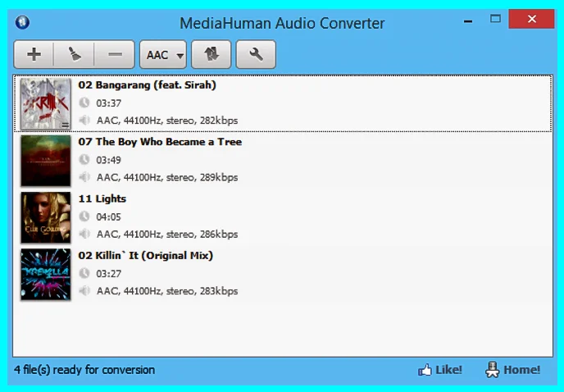Screen dimensions: 564x392
Task: Click the clock icon beside 03:37
Action: 84,103
